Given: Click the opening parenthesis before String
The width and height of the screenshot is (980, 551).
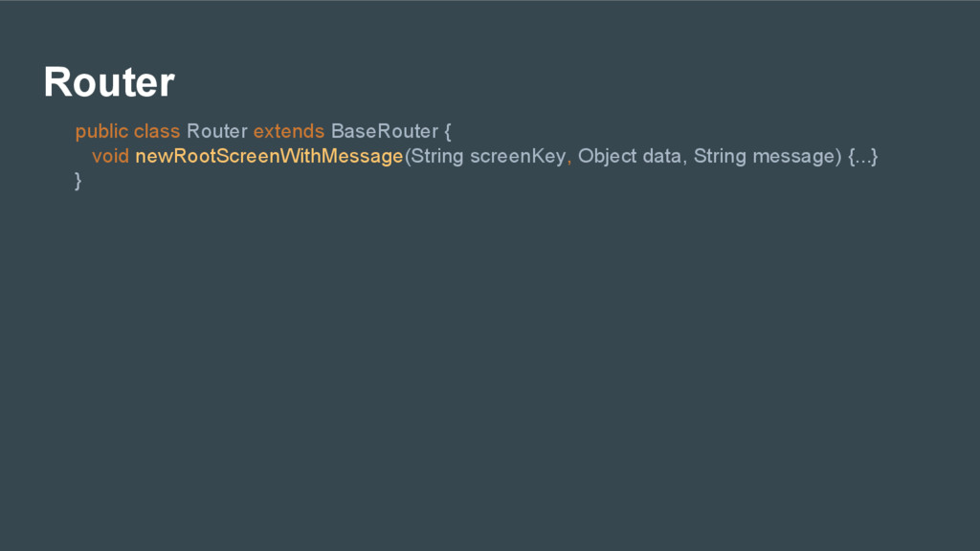Looking at the screenshot, I should click(408, 156).
